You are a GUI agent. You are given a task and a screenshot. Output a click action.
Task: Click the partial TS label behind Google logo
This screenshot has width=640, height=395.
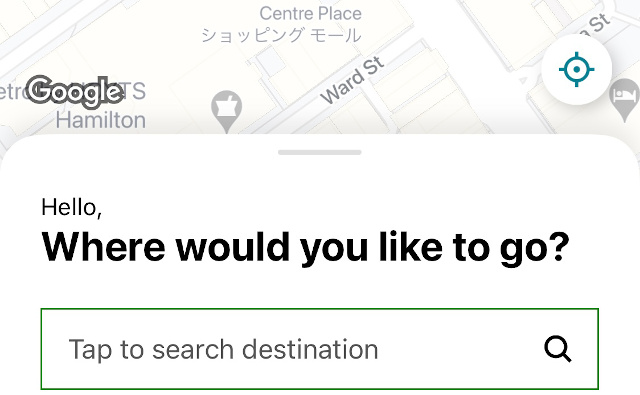click(133, 91)
